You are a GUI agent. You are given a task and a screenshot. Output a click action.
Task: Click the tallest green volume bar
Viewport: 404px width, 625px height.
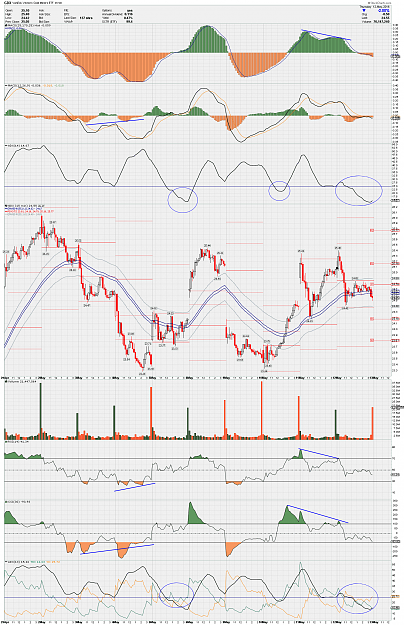(x=40, y=413)
